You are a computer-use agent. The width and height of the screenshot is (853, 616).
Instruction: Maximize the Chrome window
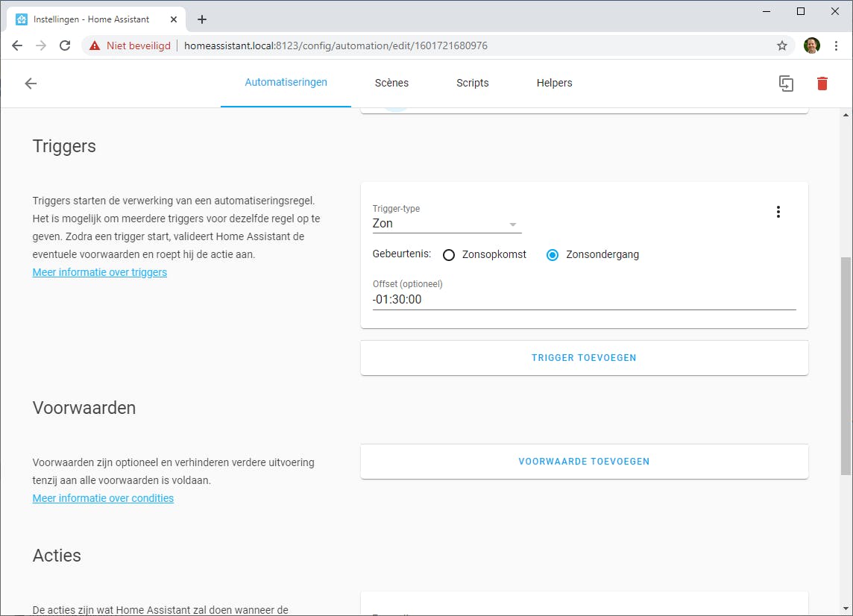point(801,11)
